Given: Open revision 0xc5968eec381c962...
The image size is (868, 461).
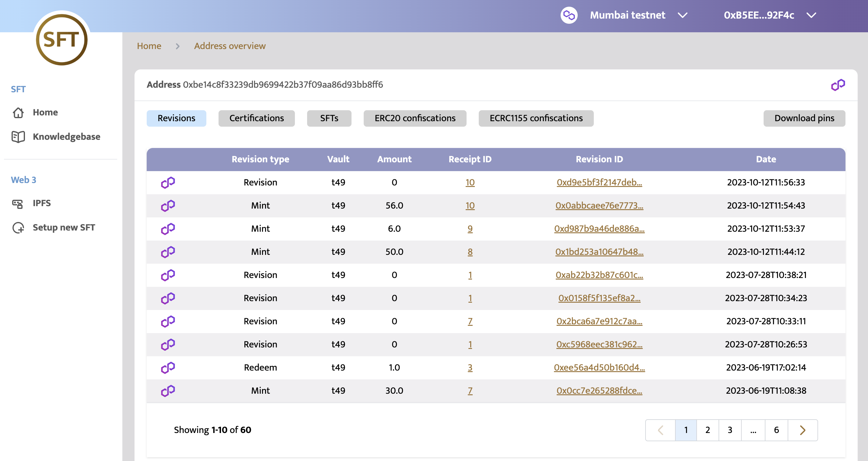Looking at the screenshot, I should (x=599, y=345).
